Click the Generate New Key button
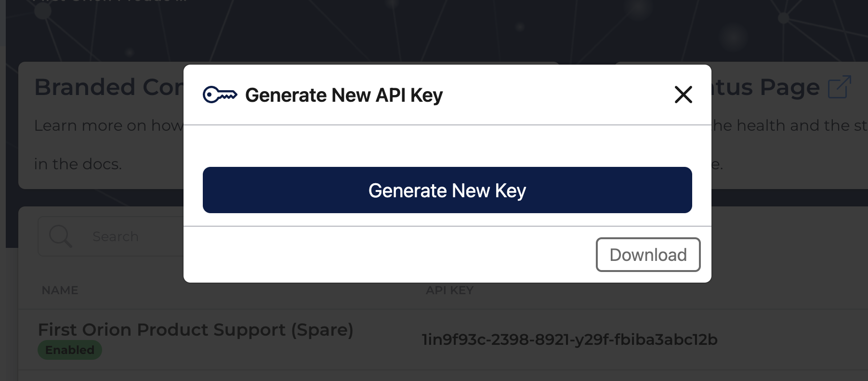Viewport: 868px width, 381px height. click(447, 190)
